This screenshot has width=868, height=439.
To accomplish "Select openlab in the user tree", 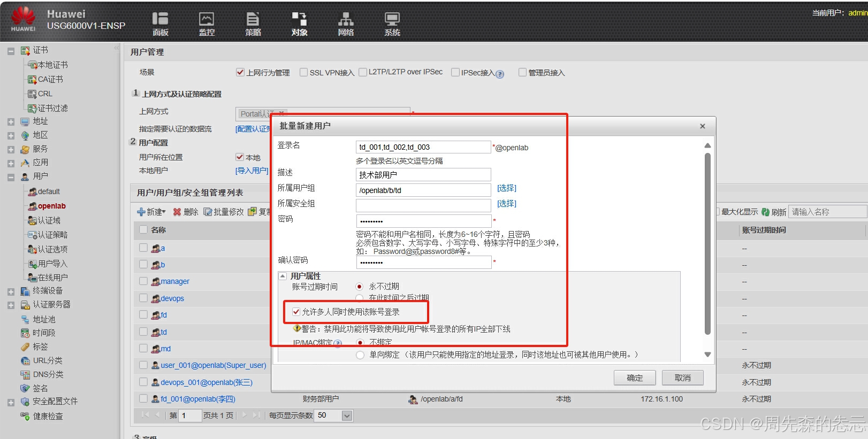I will point(51,206).
